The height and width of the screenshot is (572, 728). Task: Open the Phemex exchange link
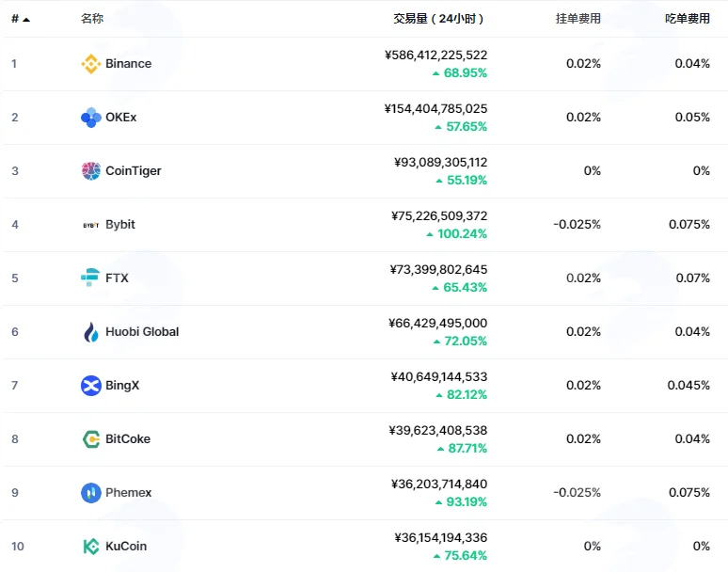point(129,493)
